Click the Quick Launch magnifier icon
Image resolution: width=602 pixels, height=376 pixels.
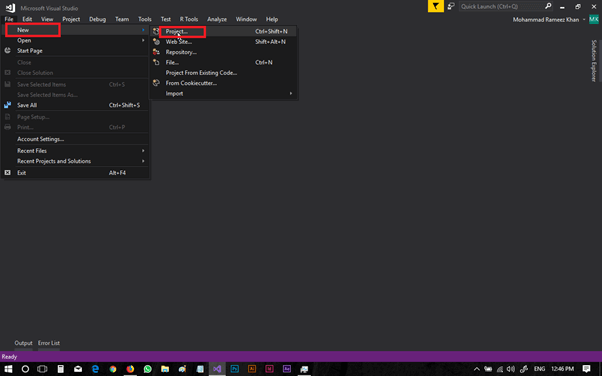[x=548, y=6]
